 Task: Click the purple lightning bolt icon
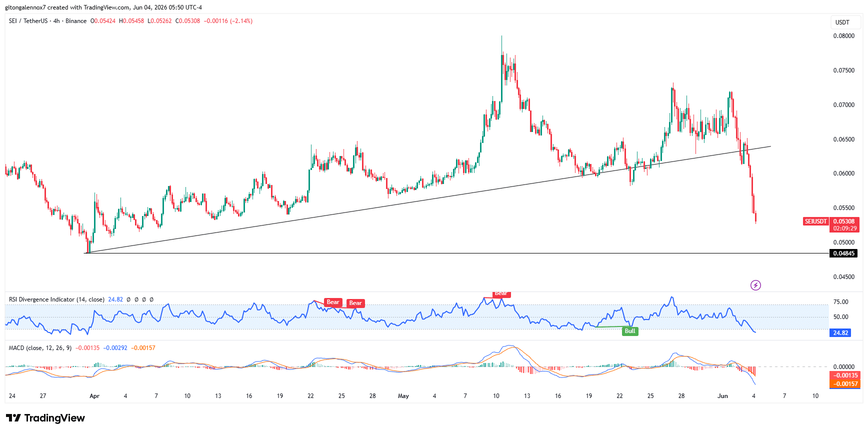pyautogui.click(x=755, y=285)
